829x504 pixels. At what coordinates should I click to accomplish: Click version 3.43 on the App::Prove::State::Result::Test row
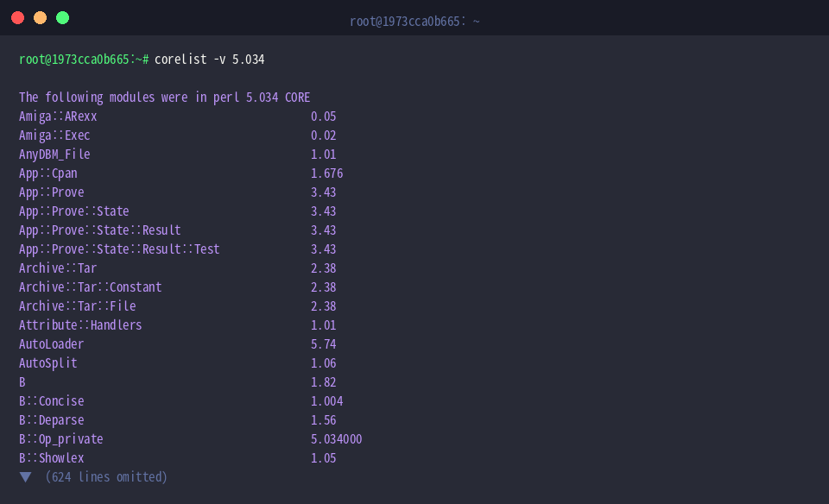point(324,249)
